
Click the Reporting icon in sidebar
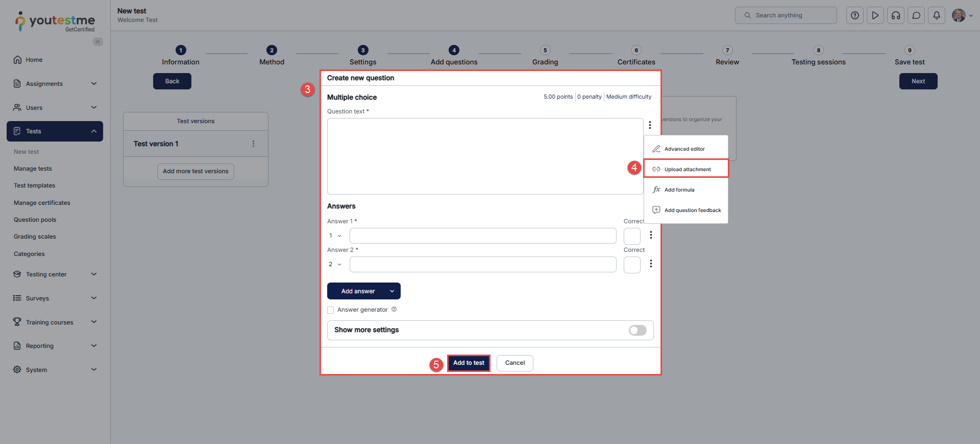click(17, 346)
